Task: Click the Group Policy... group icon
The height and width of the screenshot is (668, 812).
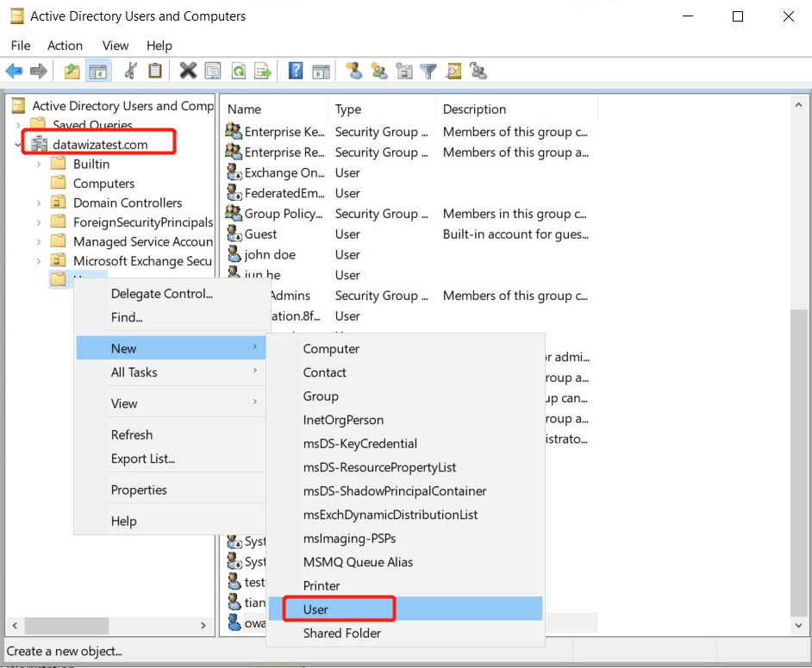Action: [234, 214]
